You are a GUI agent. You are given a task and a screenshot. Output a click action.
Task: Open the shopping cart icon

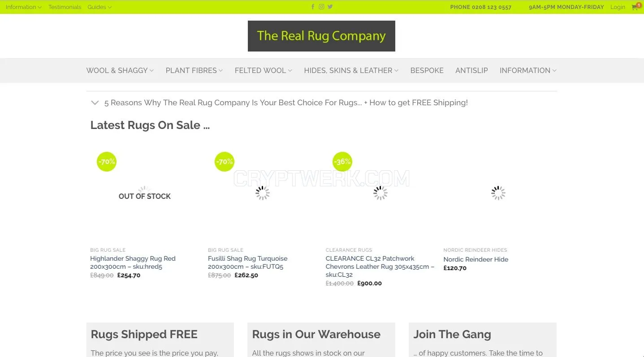pos(636,7)
